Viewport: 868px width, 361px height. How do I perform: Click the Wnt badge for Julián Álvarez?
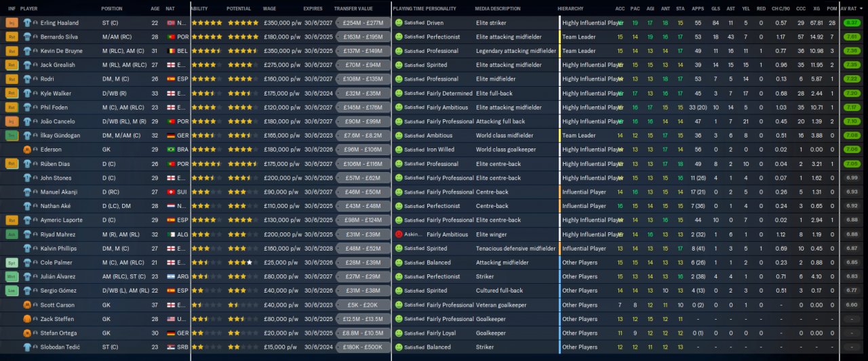12,276
